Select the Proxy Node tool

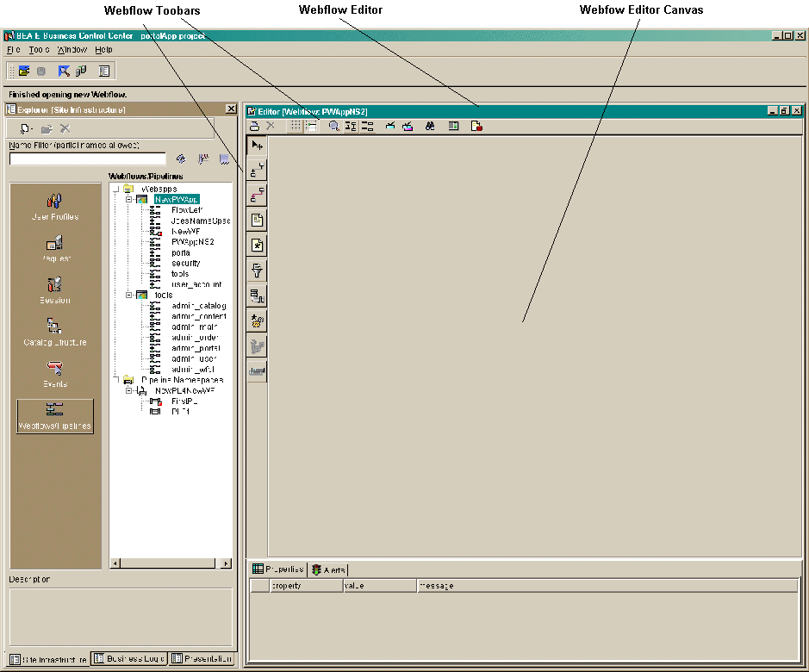[x=257, y=371]
